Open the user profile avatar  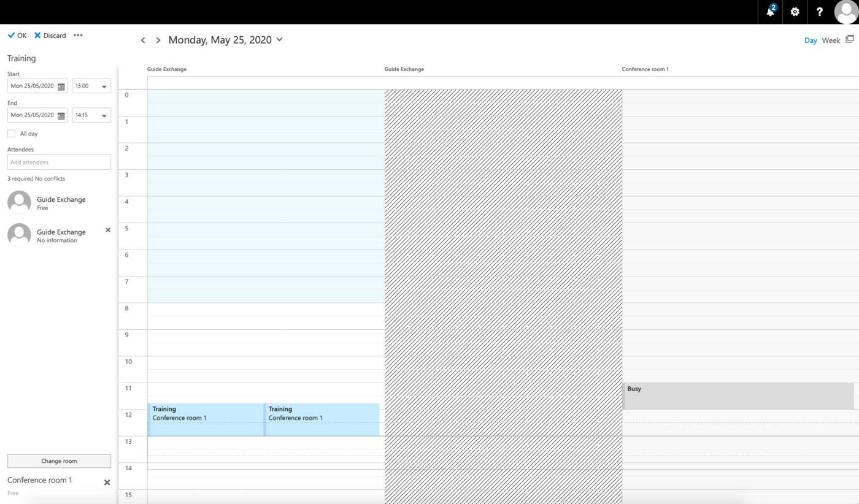846,12
